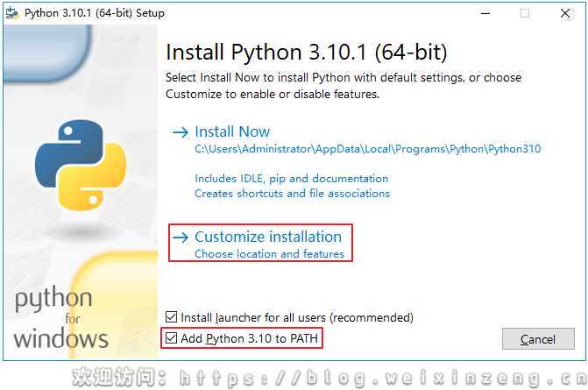Minimize the setup window

(485, 13)
